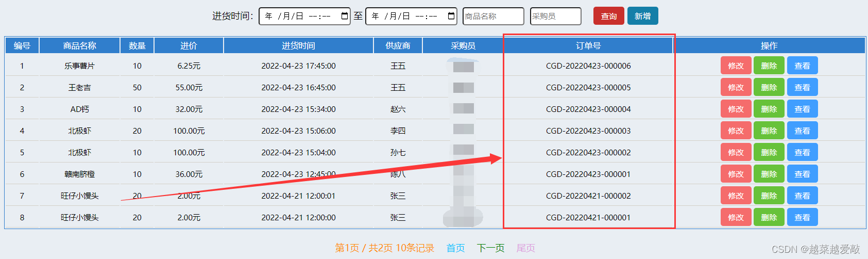The image size is (868, 259).
Task: Open calendar picker of start date field
Action: (345, 16)
